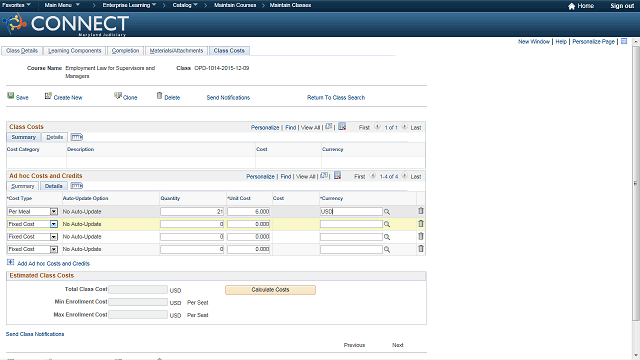Click the Per Meal quantity field
The height and width of the screenshot is (360, 640).
click(x=192, y=211)
